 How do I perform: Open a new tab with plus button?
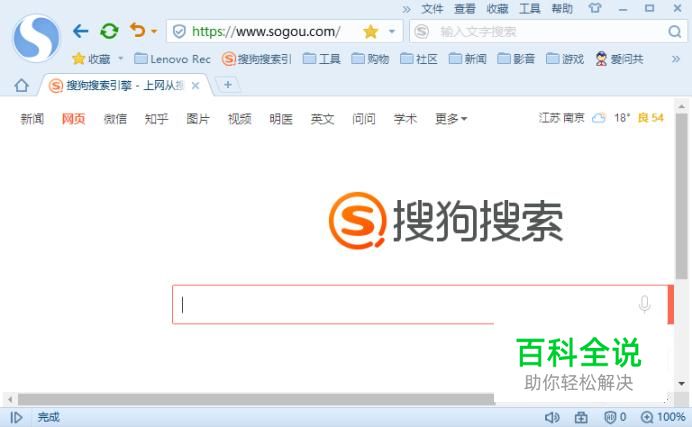tap(228, 84)
